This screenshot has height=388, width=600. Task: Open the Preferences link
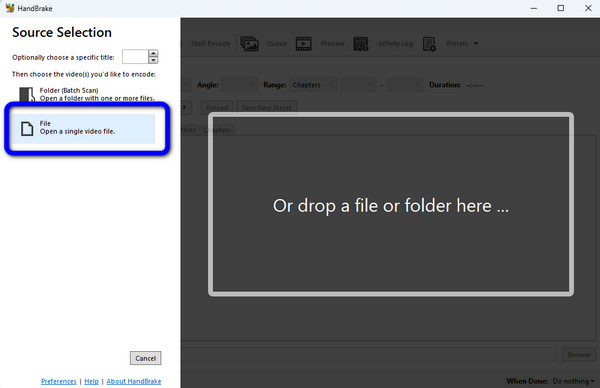[x=59, y=381]
